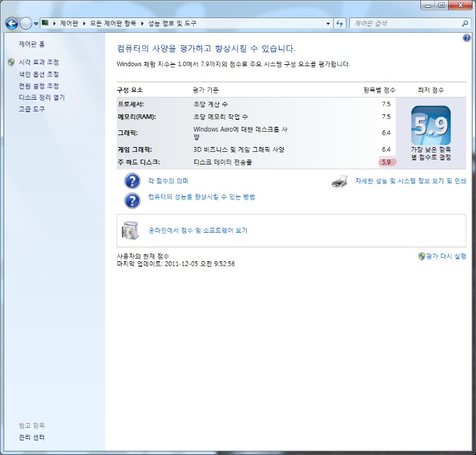Click the software box icon
Viewport: 476px width, 455px height.
[x=130, y=230]
